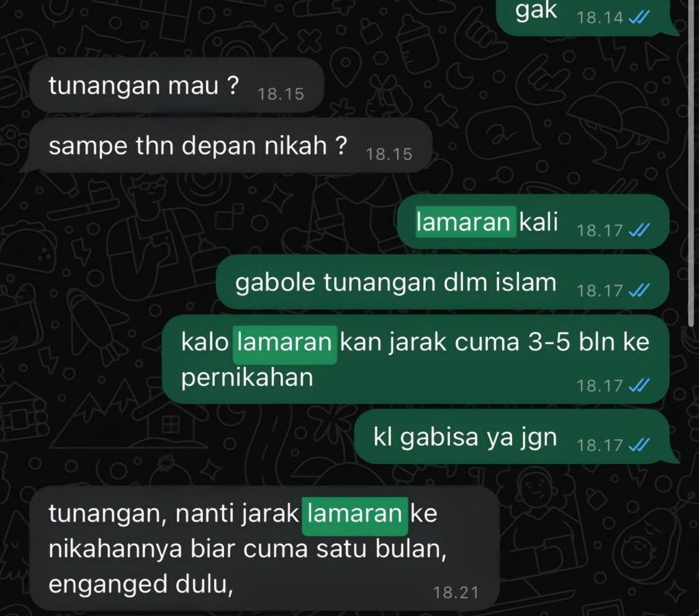Click highlighted "lamaran" in "kalo lamaran kan" message
Viewport: 699px width, 616px height.
coord(284,342)
